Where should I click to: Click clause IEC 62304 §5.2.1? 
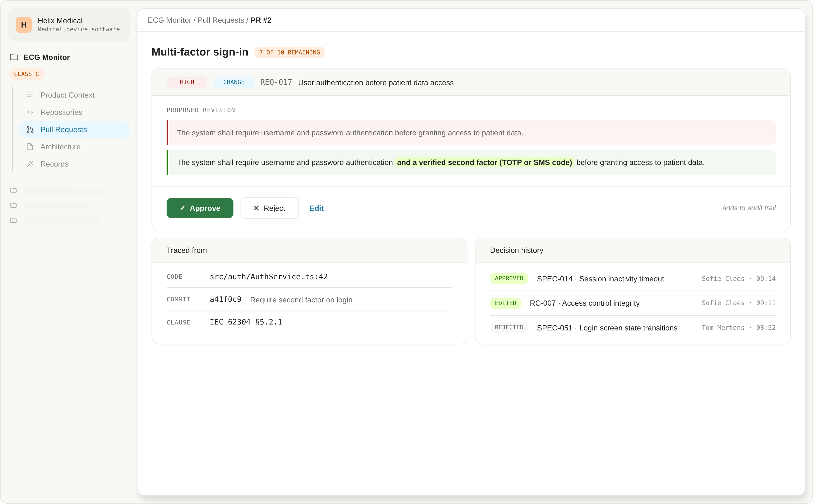click(x=246, y=322)
